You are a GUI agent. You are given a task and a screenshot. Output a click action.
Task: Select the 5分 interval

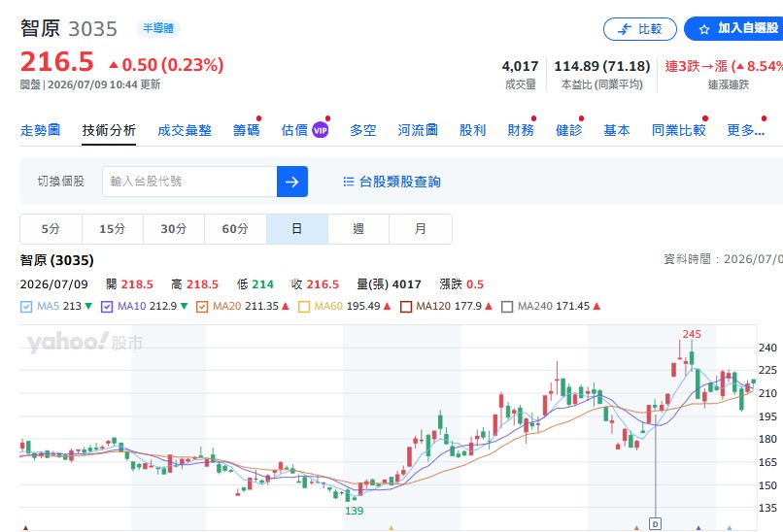pos(51,229)
